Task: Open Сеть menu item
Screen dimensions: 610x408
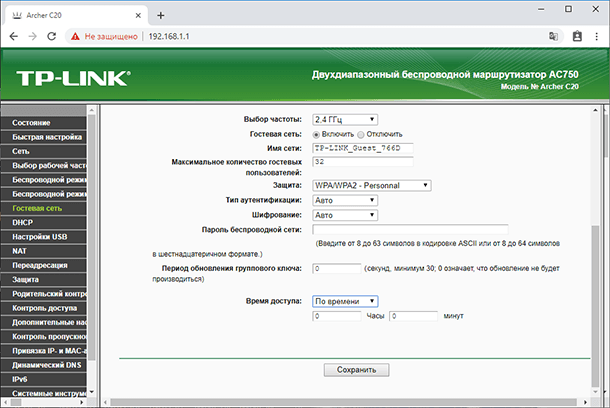Action: coord(44,151)
